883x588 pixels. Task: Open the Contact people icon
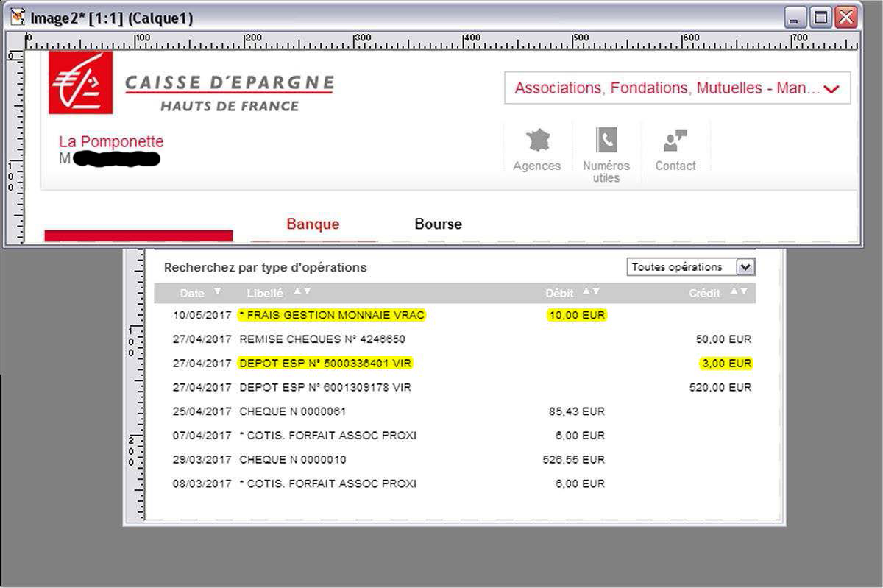click(x=675, y=140)
